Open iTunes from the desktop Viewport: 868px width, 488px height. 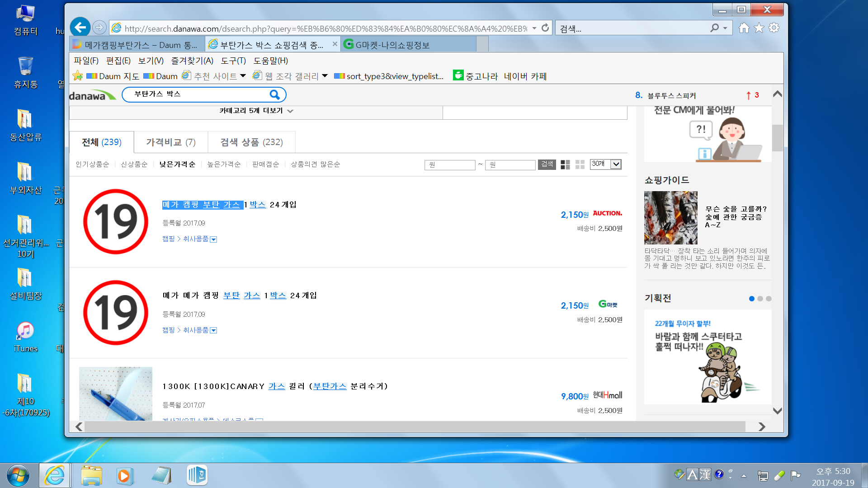point(26,337)
